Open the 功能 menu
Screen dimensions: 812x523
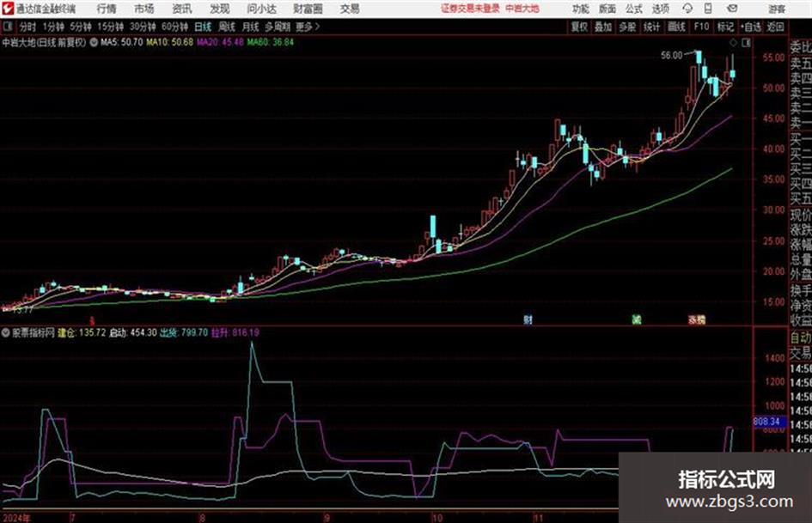(x=581, y=9)
